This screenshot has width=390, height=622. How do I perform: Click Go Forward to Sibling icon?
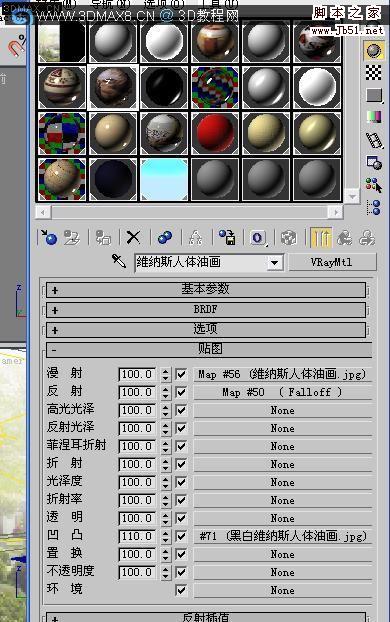(x=367, y=238)
